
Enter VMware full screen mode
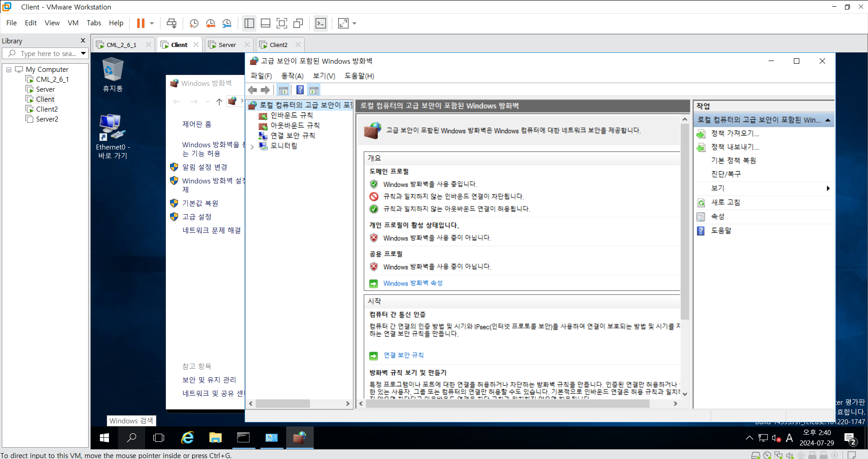click(x=282, y=23)
